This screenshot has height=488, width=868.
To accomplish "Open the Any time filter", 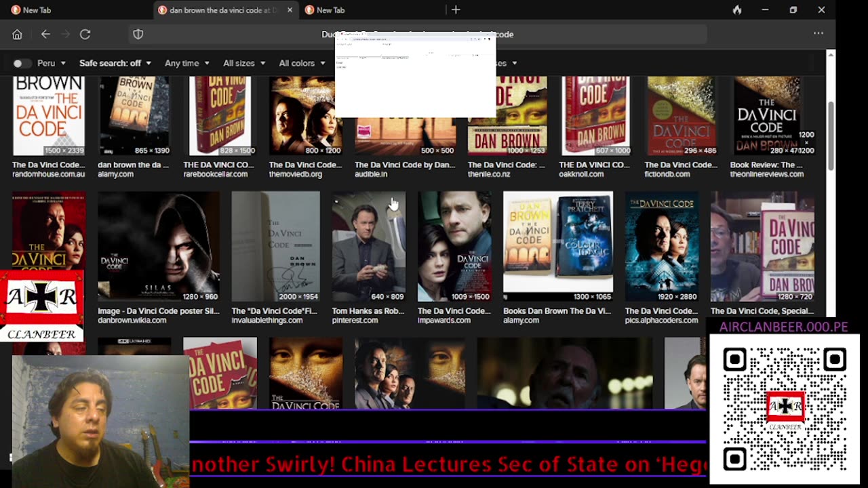I will (187, 63).
